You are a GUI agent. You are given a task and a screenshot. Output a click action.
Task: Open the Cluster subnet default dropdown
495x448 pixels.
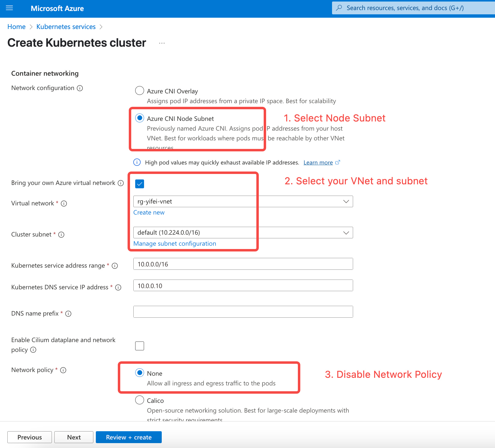click(243, 233)
